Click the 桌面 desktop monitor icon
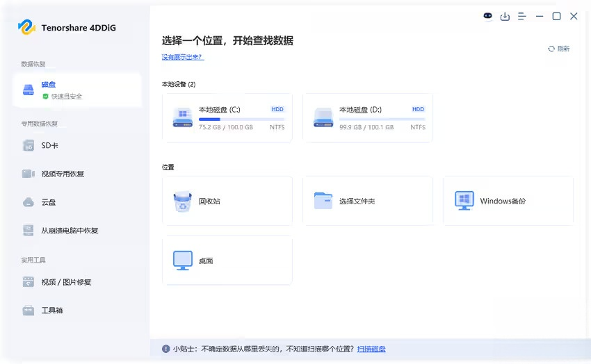The height and width of the screenshot is (364, 591). (182, 260)
